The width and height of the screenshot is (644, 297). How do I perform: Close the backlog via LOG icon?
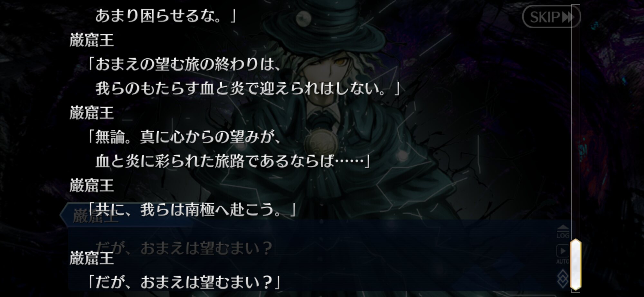(563, 232)
